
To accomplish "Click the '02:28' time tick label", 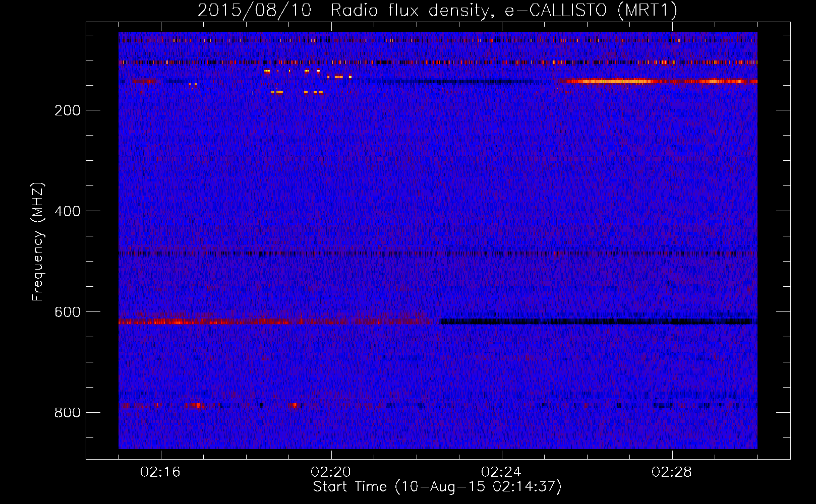I will pyautogui.click(x=672, y=472).
